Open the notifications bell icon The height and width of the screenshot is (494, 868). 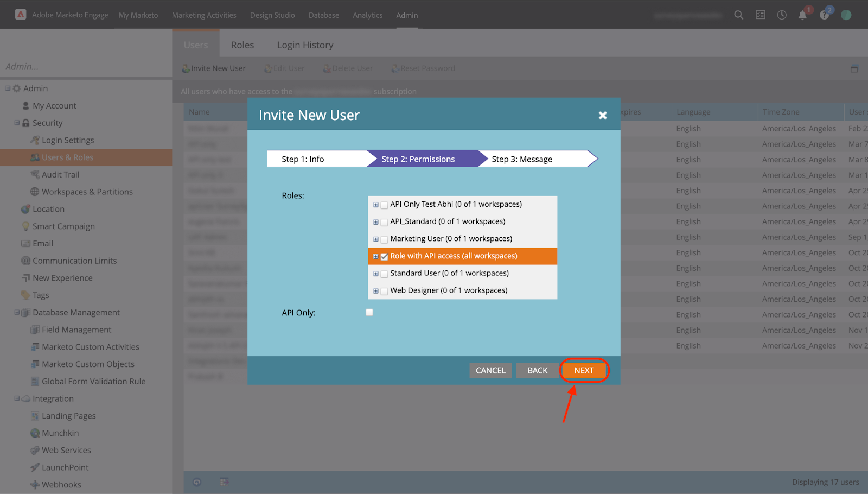click(x=802, y=15)
